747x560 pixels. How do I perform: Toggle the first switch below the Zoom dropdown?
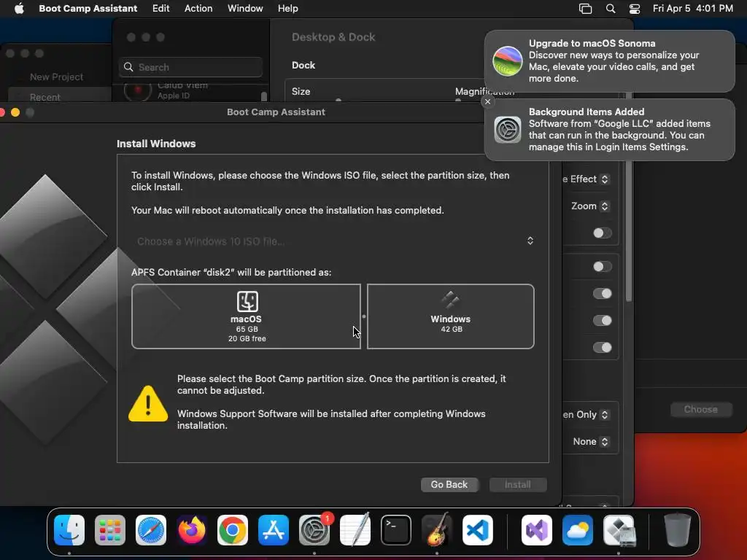click(x=602, y=233)
